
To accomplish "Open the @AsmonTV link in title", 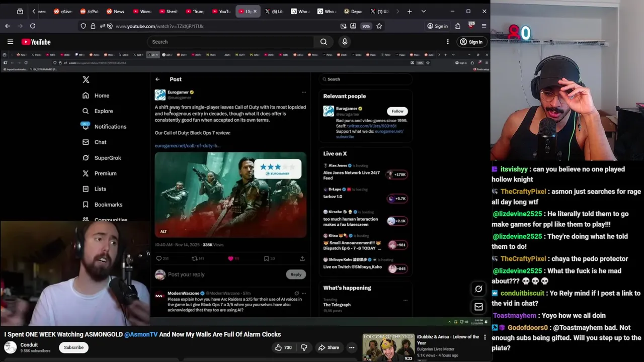I will [141, 334].
